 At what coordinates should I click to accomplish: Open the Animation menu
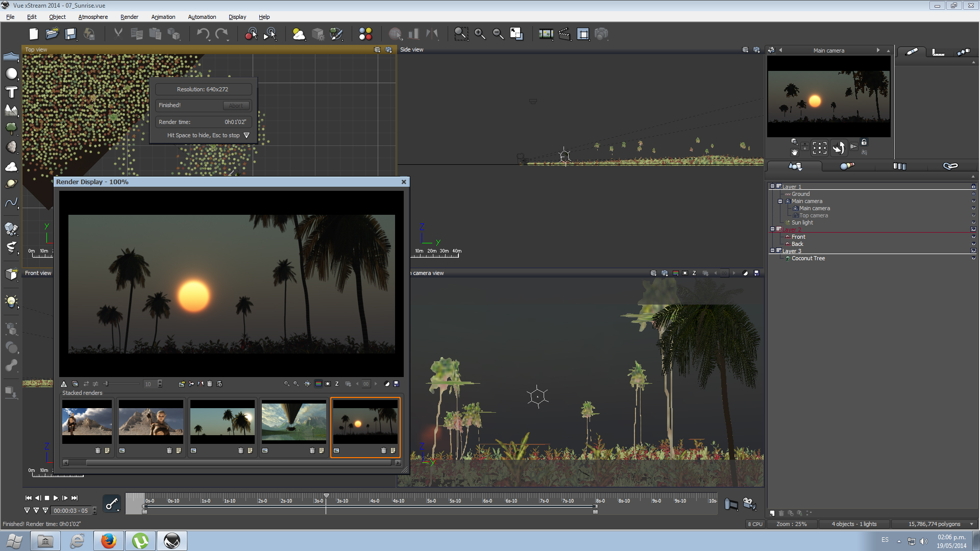pyautogui.click(x=163, y=17)
